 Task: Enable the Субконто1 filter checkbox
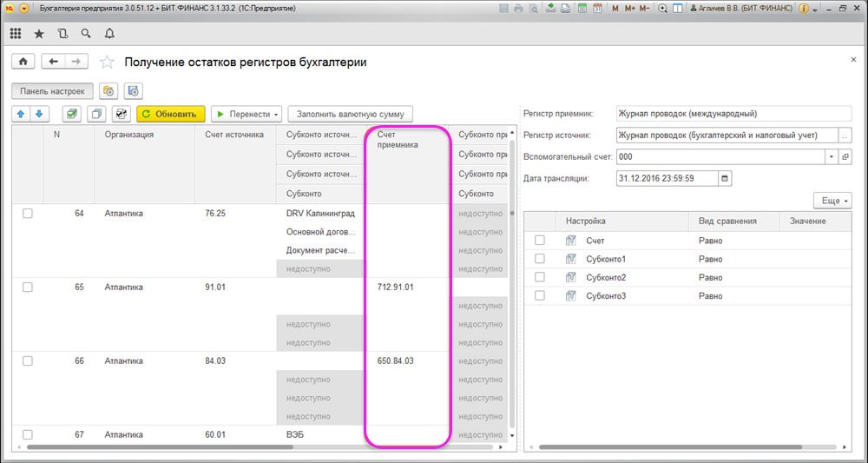click(540, 259)
